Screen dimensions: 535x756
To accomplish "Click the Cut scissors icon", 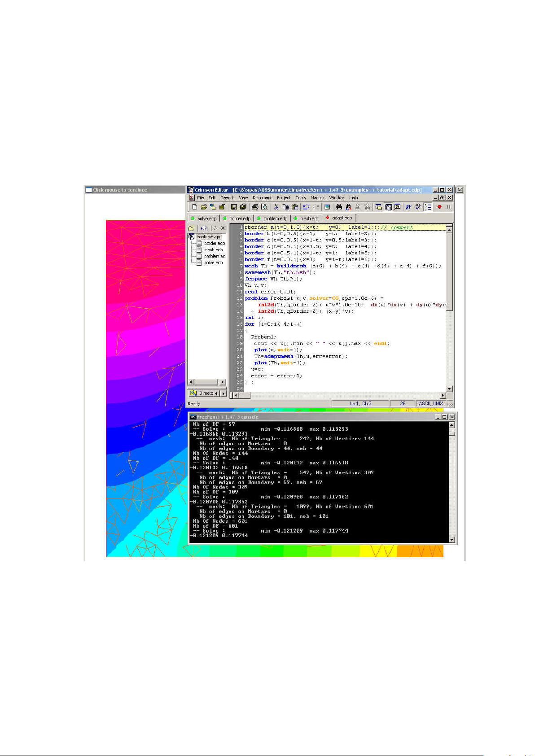I will [276, 207].
